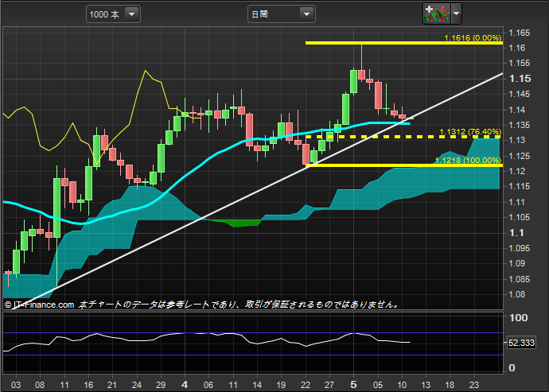Open the 1000本 bar count dropdown
Screen dimensions: 549x392
tap(113, 14)
